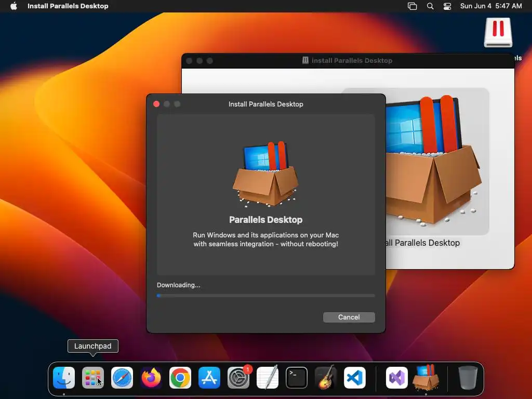Screen dimensions: 532x399
Task: Launch Visual Studio Code from dock
Action: click(x=355, y=378)
